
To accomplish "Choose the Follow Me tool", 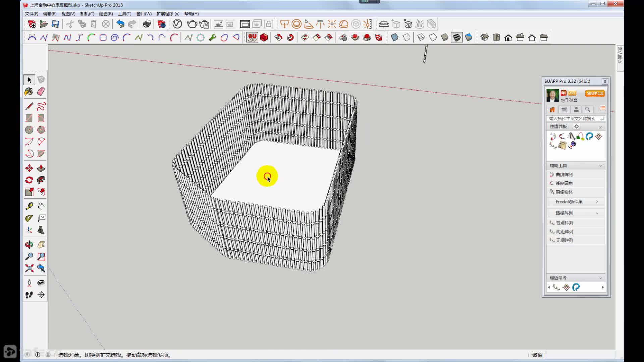I will pyautogui.click(x=41, y=180).
